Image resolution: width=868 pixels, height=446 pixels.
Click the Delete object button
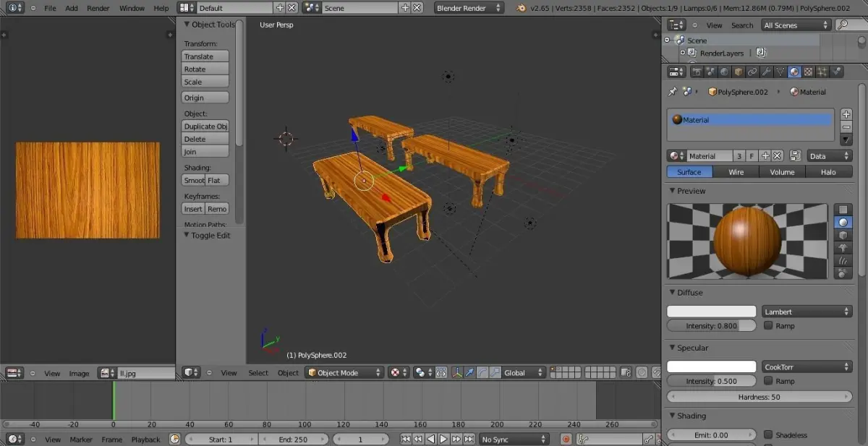coord(205,139)
